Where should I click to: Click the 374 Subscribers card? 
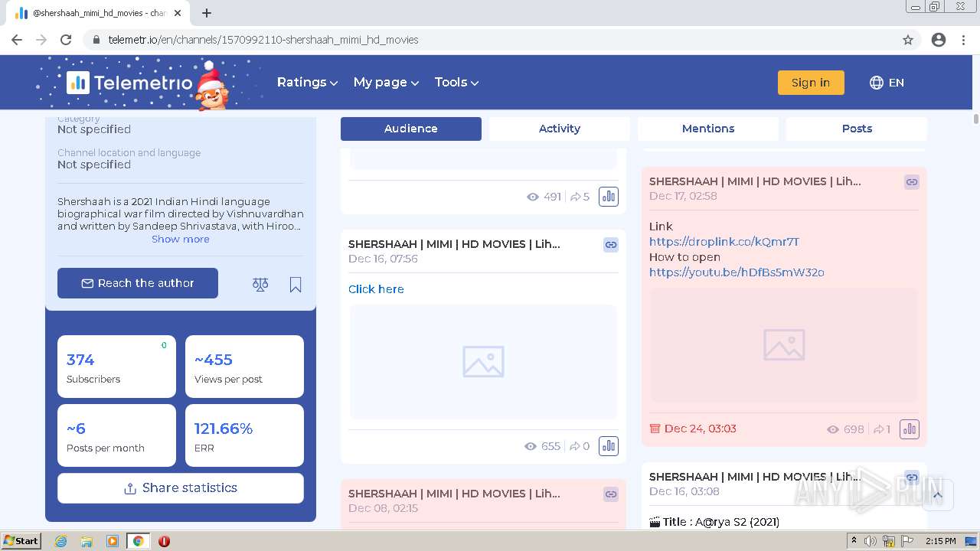pos(116,367)
